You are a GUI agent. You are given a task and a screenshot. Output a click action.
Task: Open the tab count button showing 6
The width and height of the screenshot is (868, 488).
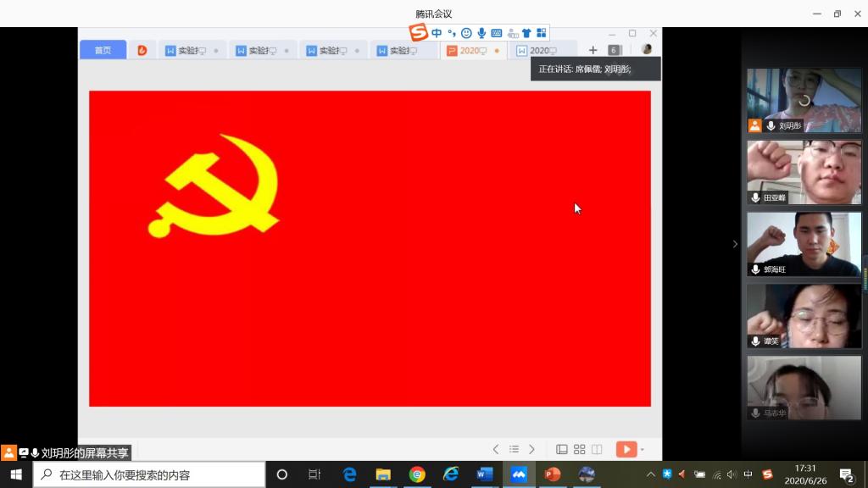coord(615,50)
